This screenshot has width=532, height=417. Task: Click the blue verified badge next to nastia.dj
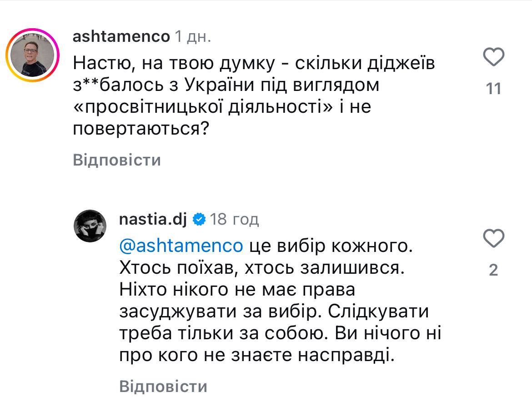[199, 220]
